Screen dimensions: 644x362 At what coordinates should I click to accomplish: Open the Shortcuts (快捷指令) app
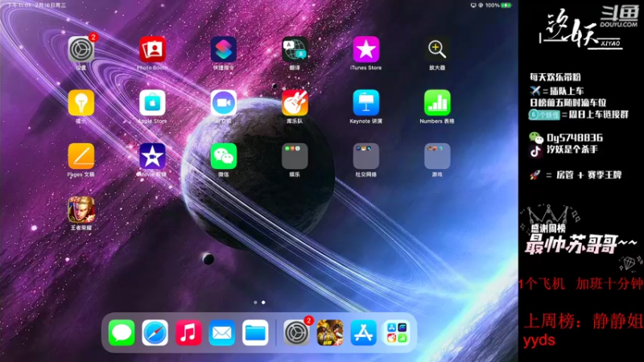point(224,49)
